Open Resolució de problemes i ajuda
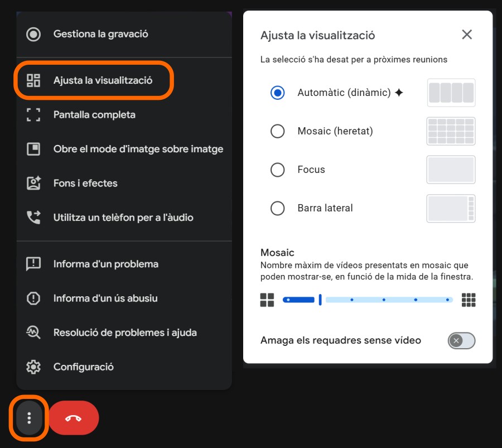502x448 pixels. point(125,333)
